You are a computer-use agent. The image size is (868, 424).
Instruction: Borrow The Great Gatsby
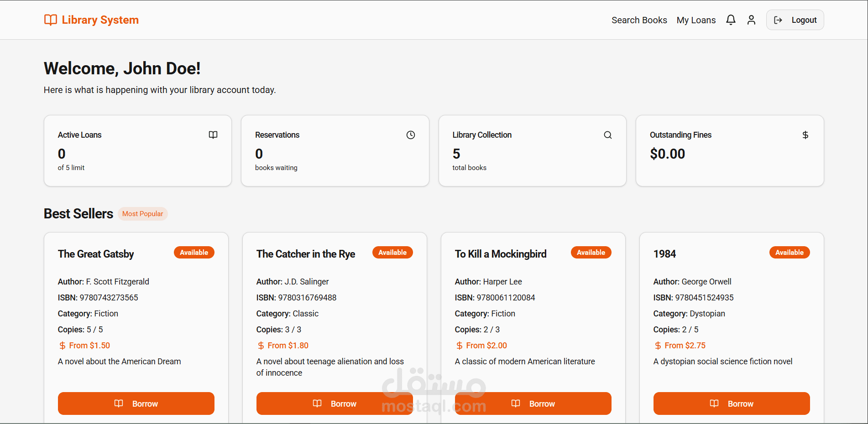point(136,403)
